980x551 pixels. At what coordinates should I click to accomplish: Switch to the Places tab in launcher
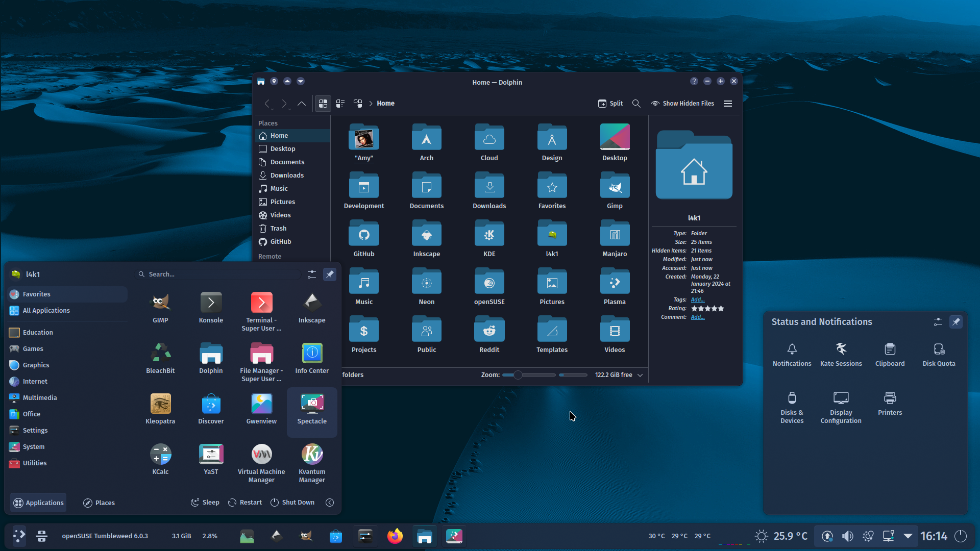click(x=99, y=503)
